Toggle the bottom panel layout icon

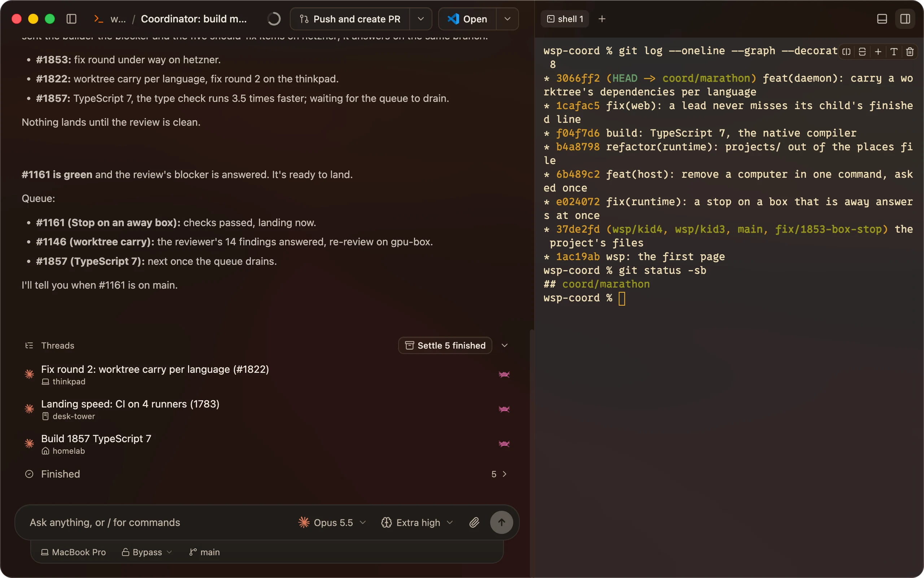[882, 19]
